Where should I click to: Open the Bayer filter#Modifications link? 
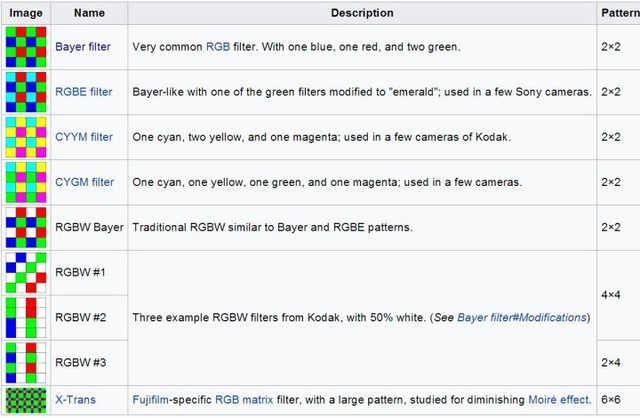point(522,318)
